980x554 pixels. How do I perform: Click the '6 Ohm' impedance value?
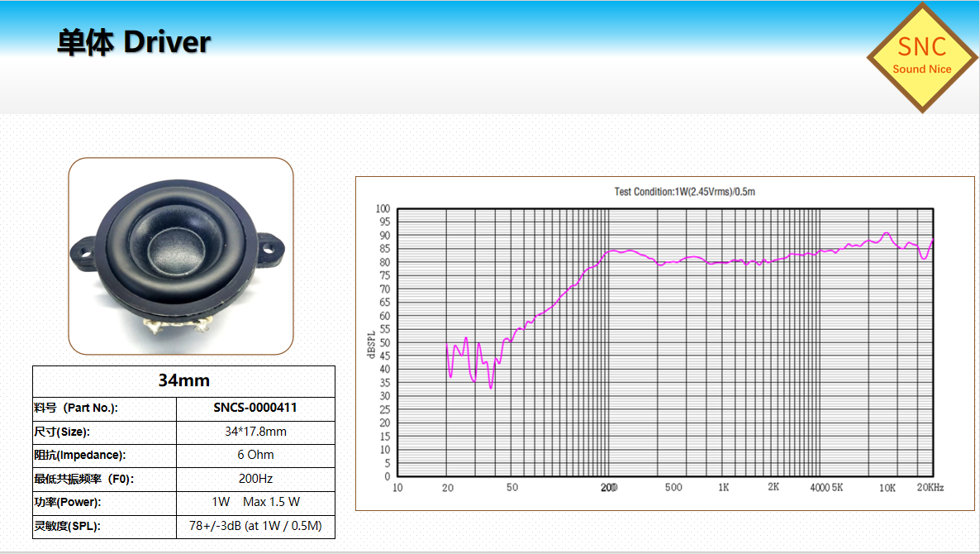[x=255, y=455]
